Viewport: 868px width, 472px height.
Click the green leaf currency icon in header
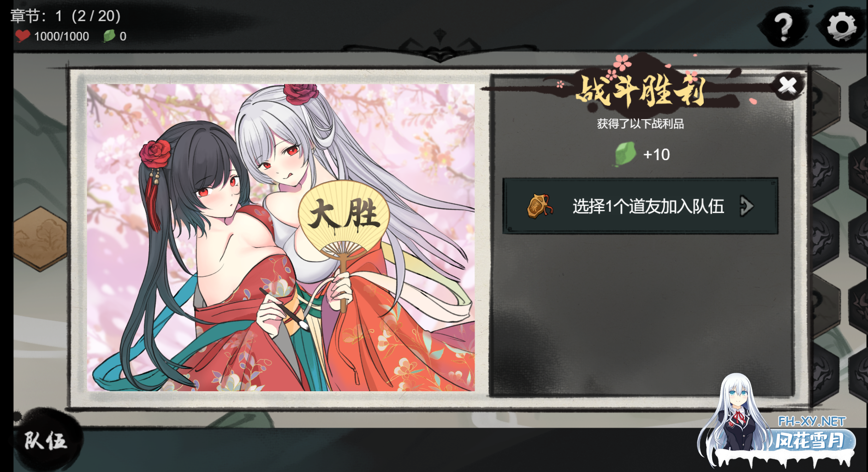tap(109, 36)
